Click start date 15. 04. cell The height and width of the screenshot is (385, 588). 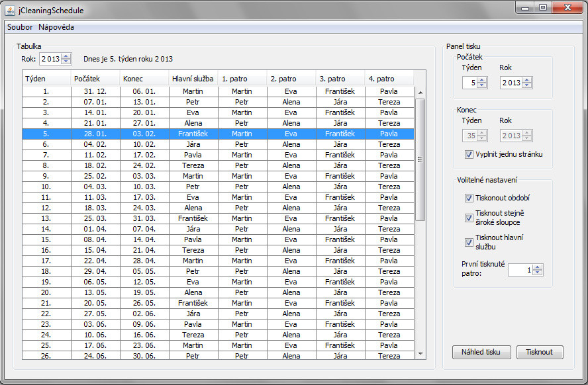tap(95, 250)
